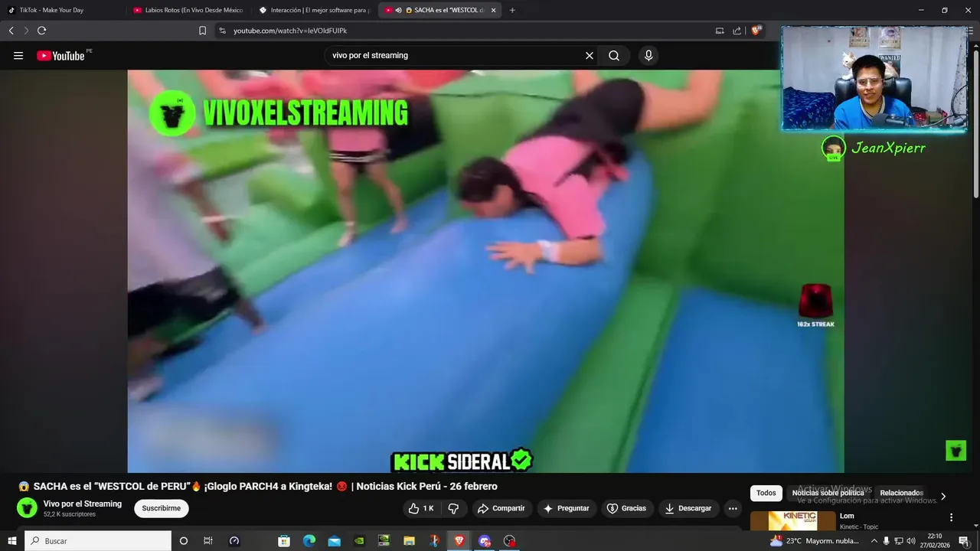Click the 52,2 K suscriptores text
The height and width of the screenshot is (551, 980).
[70, 514]
